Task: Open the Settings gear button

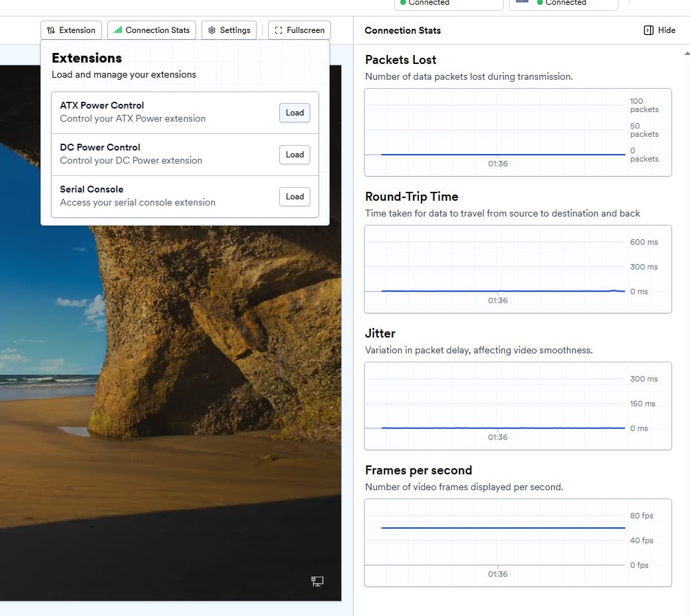Action: (229, 30)
